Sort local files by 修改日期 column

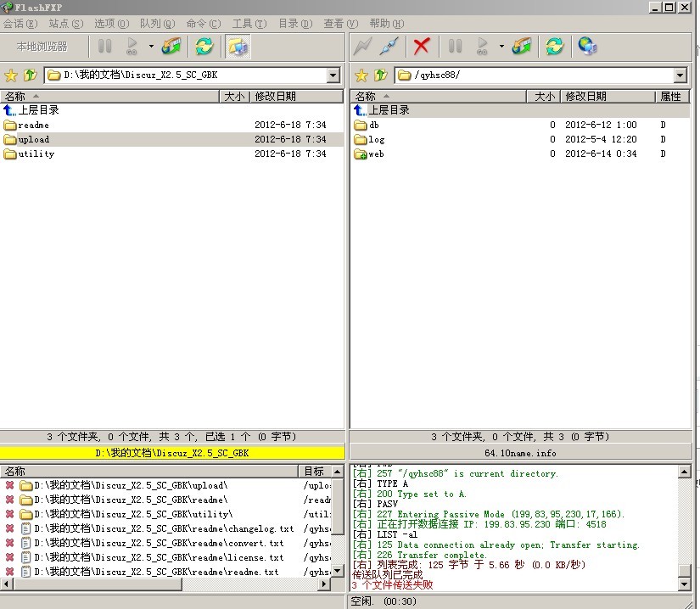pos(296,97)
